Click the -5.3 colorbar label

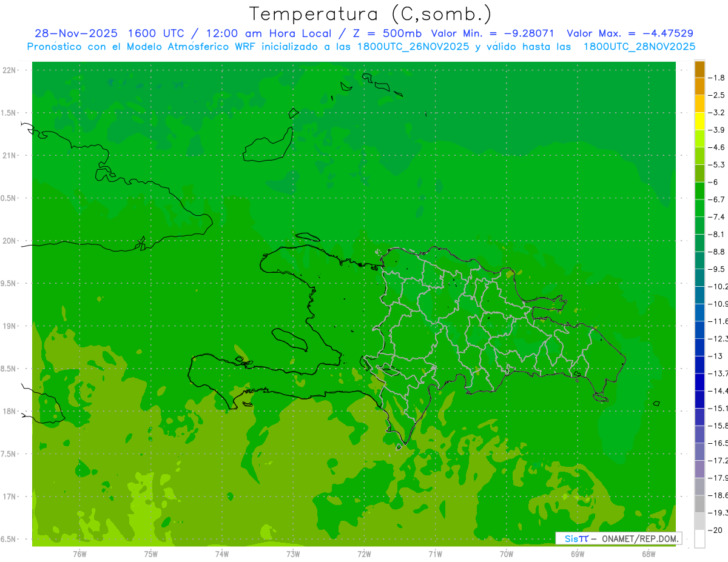tap(716, 164)
